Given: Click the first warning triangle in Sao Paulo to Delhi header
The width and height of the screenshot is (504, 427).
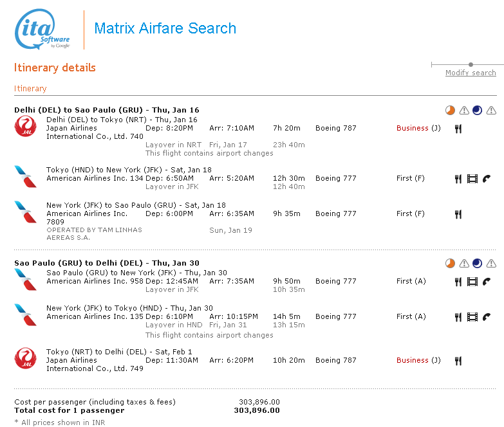Looking at the screenshot, I should click(x=464, y=263).
